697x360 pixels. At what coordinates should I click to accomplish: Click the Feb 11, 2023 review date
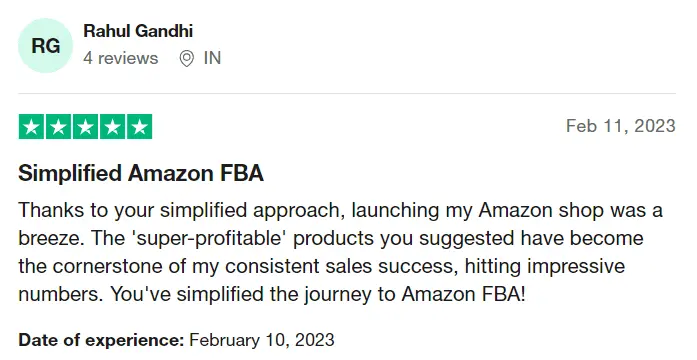click(x=621, y=126)
